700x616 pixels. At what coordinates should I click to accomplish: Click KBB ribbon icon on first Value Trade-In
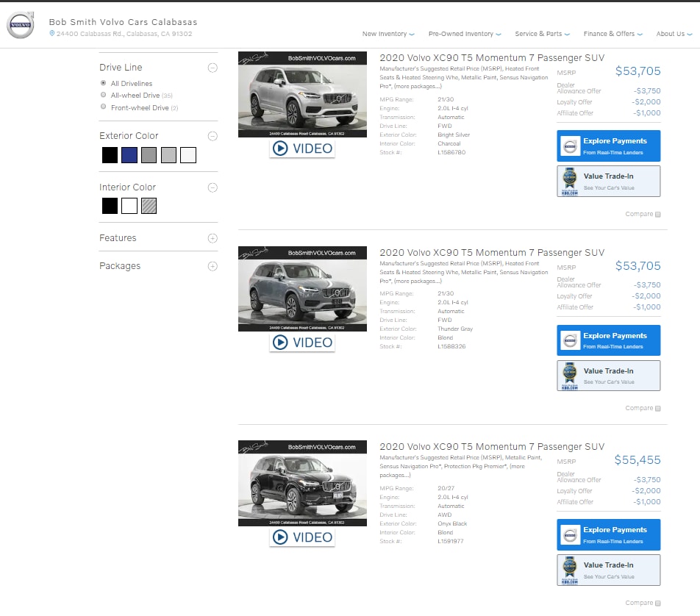pos(570,182)
